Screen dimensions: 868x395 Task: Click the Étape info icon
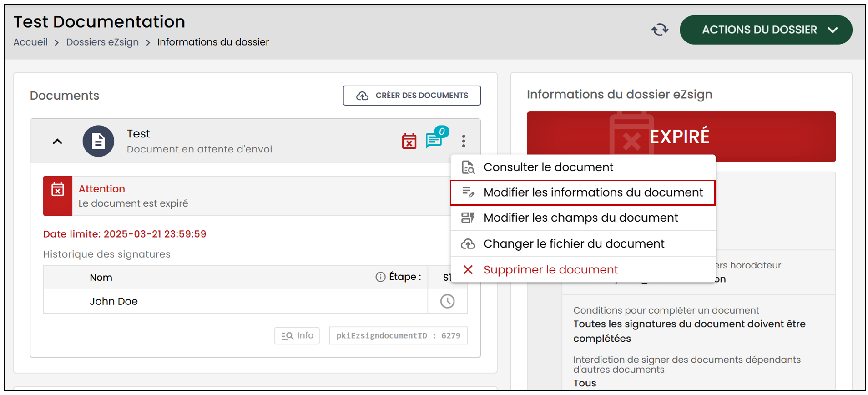(380, 277)
